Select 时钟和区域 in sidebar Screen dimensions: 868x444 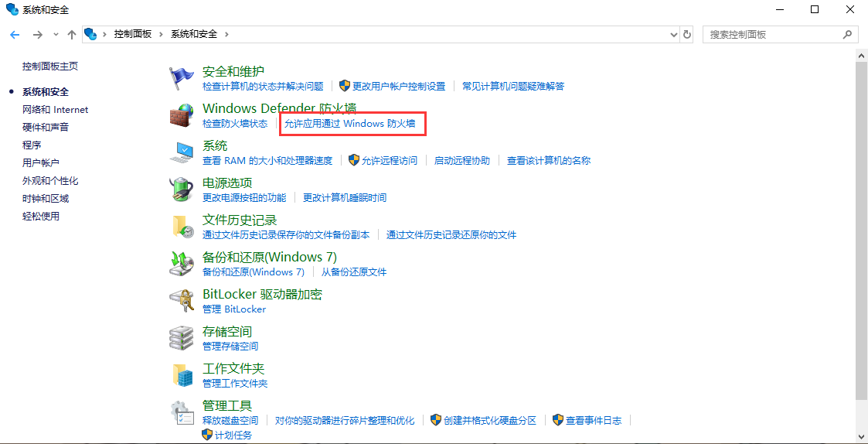pos(46,199)
